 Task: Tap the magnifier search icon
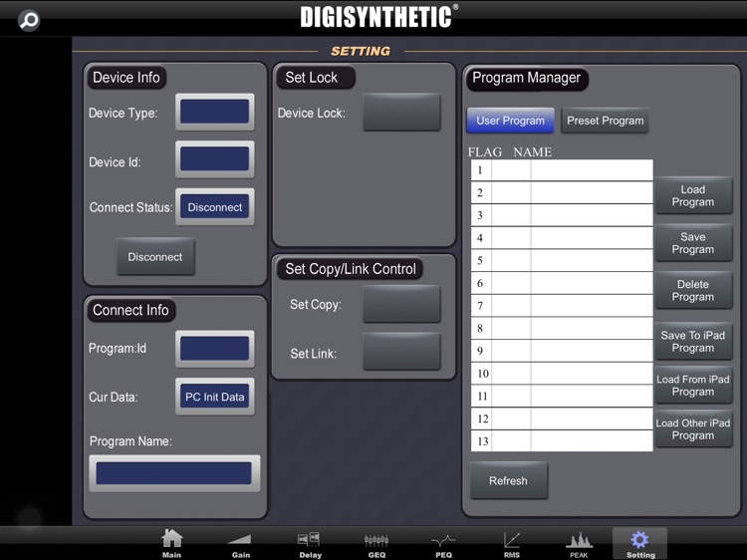pyautogui.click(x=29, y=21)
